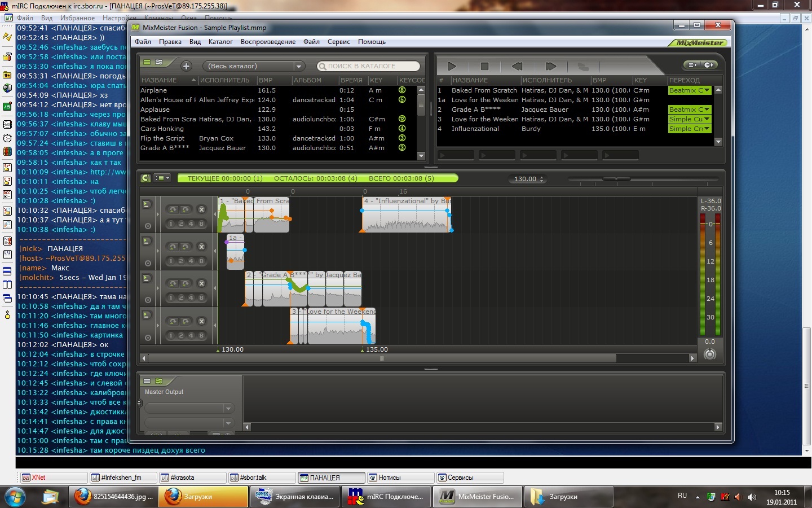Click the master volume knob below the meter
Image resolution: width=812 pixels, height=508 pixels.
[710, 354]
